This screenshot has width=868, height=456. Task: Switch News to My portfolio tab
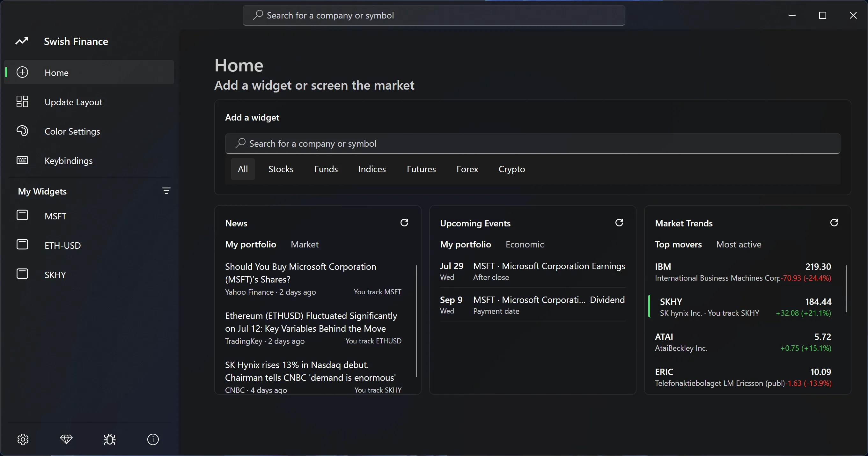click(x=250, y=244)
